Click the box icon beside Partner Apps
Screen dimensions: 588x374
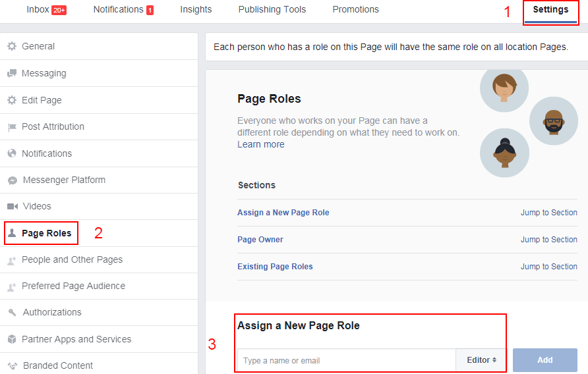(11, 339)
